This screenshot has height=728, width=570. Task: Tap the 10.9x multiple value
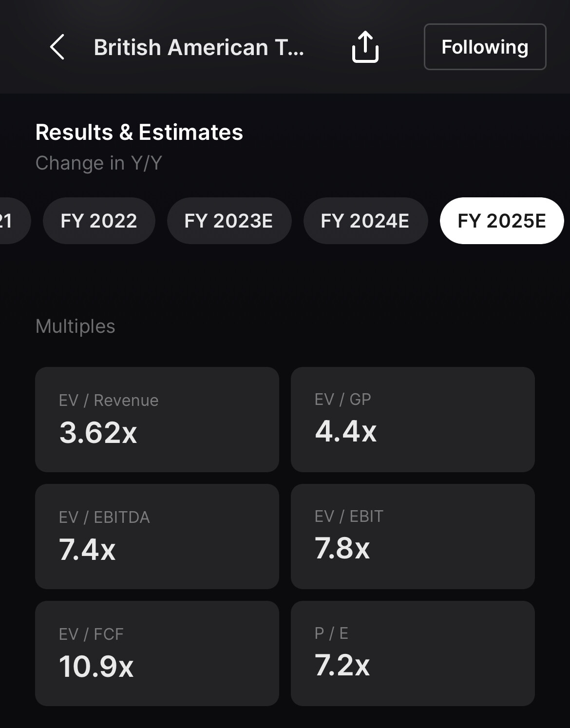pyautogui.click(x=96, y=667)
